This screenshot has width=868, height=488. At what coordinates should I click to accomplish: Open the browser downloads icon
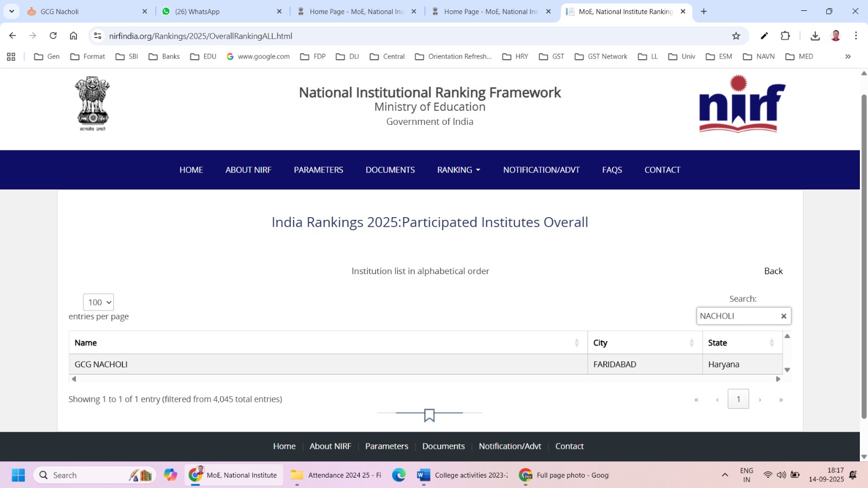click(815, 36)
